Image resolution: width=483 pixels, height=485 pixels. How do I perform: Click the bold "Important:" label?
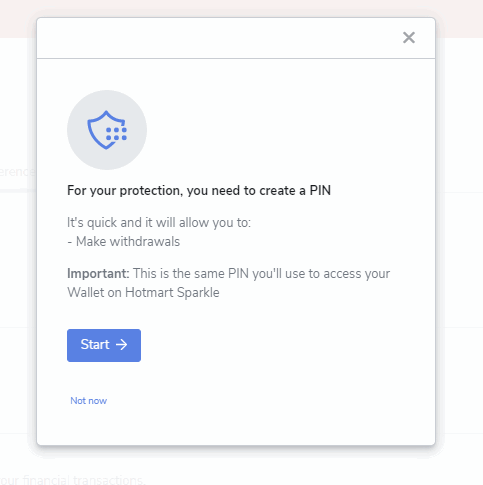tap(98, 274)
